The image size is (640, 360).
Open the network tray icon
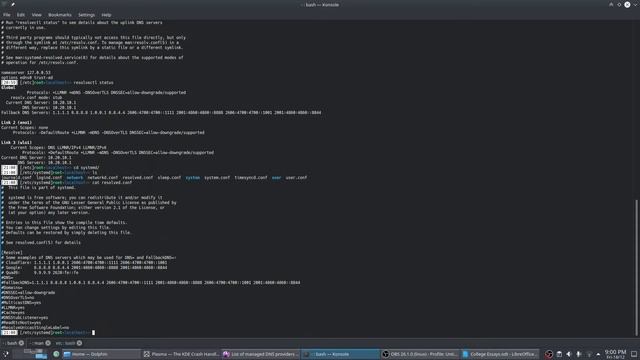(x=589, y=354)
